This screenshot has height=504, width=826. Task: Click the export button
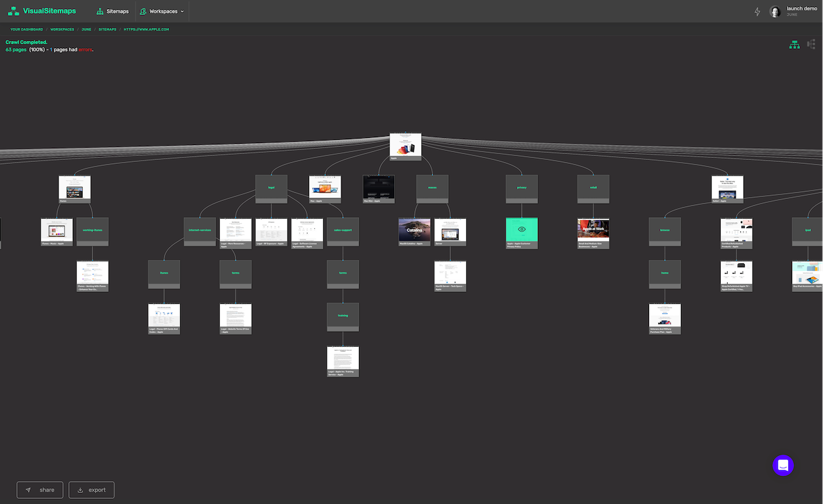point(92,490)
